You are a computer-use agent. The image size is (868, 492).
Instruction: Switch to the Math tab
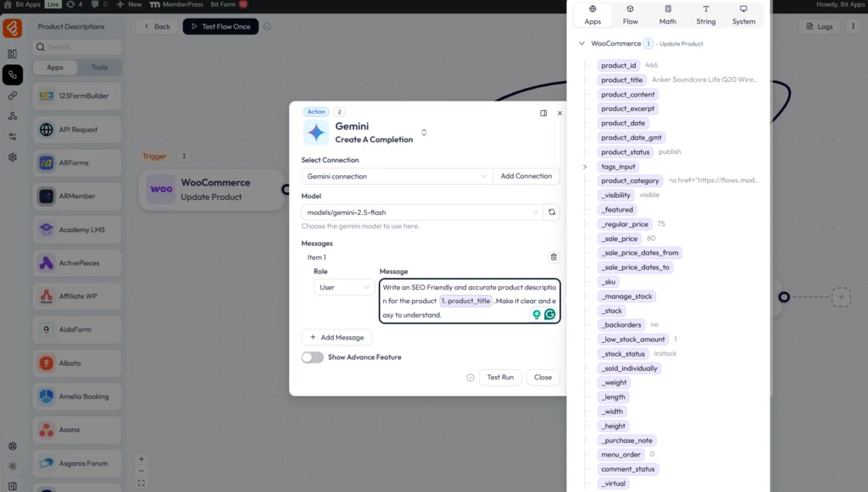pyautogui.click(x=668, y=15)
